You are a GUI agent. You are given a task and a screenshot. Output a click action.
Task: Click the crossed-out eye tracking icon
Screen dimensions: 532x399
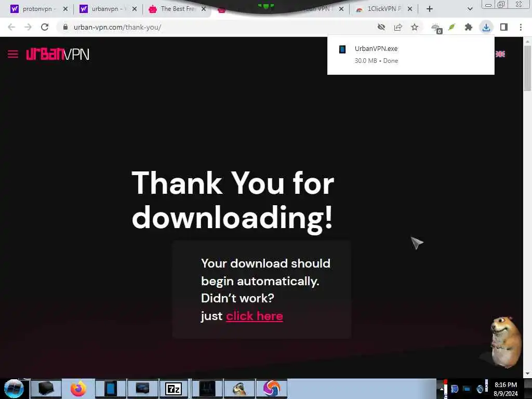tap(381, 27)
